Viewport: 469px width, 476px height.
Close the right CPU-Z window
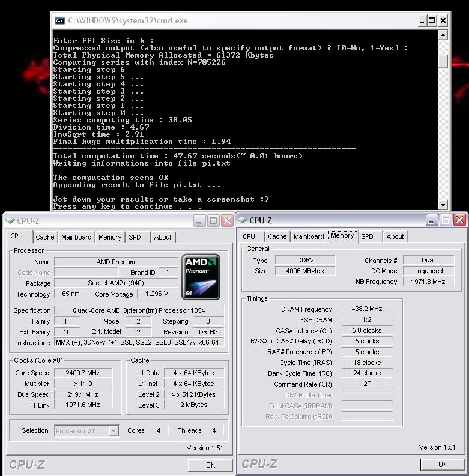459,220
